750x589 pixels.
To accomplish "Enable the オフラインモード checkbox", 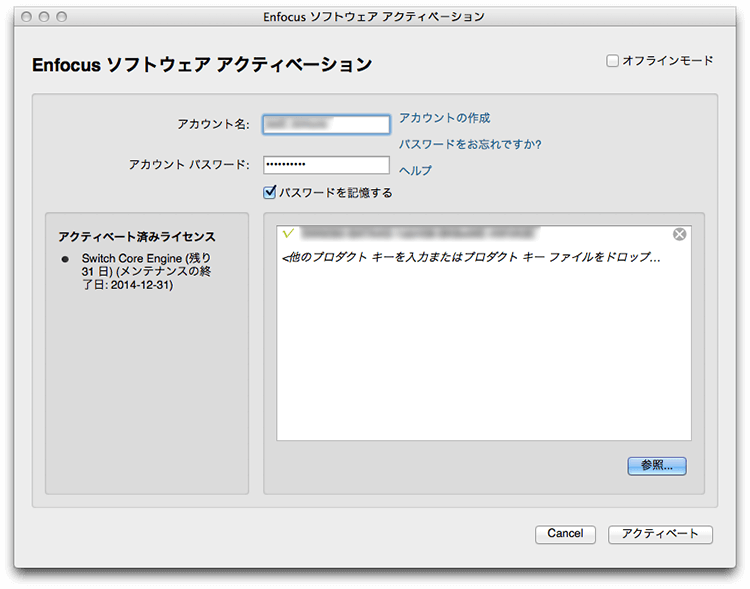I will click(x=612, y=61).
